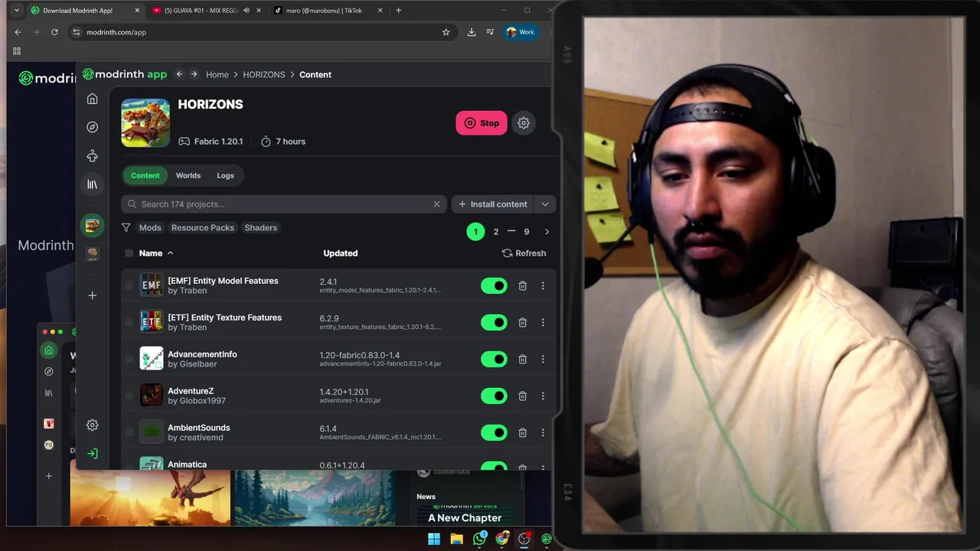Open app settings gear in sidebar
Image resolution: width=980 pixels, height=551 pixels.
[x=92, y=425]
